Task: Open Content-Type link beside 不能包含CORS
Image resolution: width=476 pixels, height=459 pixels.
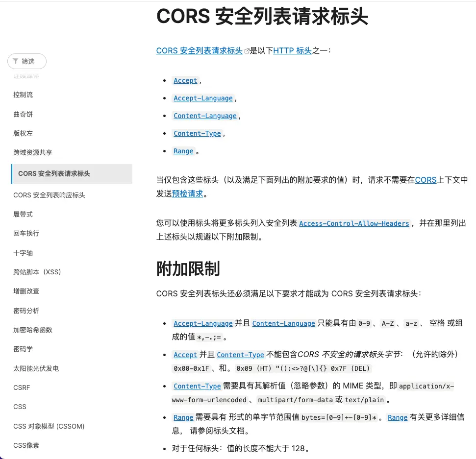Action: pos(240,355)
